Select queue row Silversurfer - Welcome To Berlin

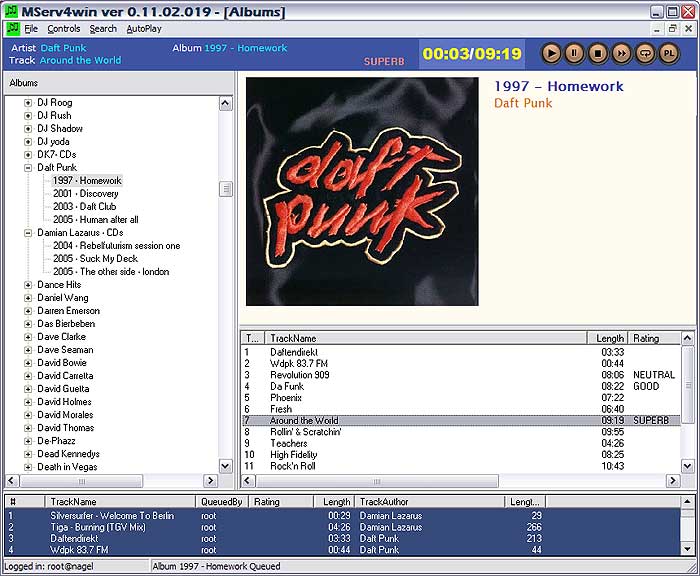(342, 516)
